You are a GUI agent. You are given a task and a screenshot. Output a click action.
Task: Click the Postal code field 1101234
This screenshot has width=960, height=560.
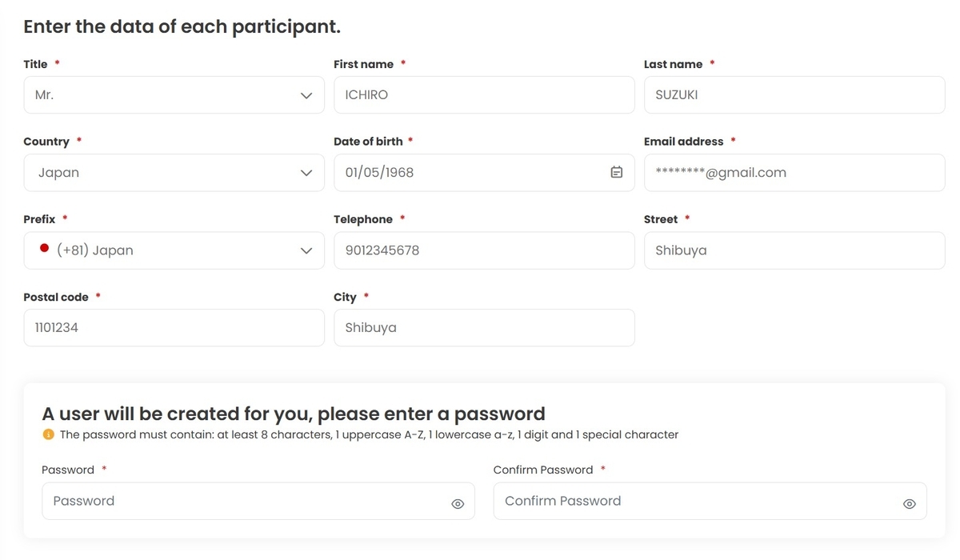click(174, 328)
